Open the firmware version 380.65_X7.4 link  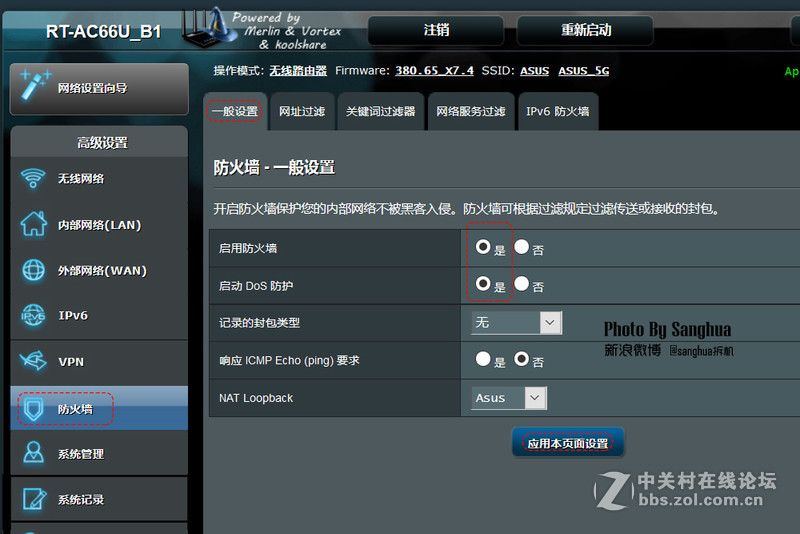[434, 70]
